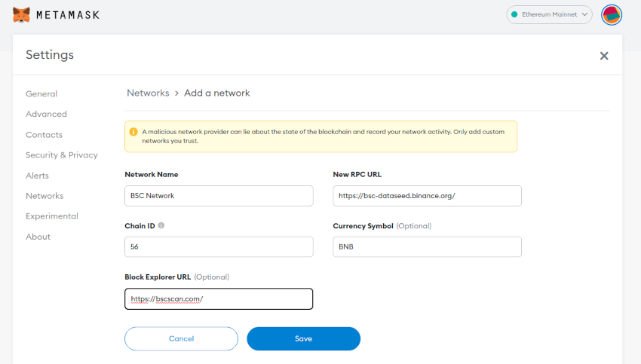Click the 'Add a network' breadcrumb text
This screenshot has width=641, height=364.
(x=217, y=93)
